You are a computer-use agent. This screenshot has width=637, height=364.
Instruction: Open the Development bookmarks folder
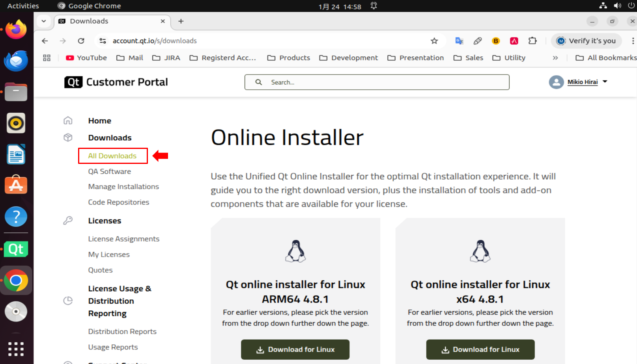pos(349,58)
